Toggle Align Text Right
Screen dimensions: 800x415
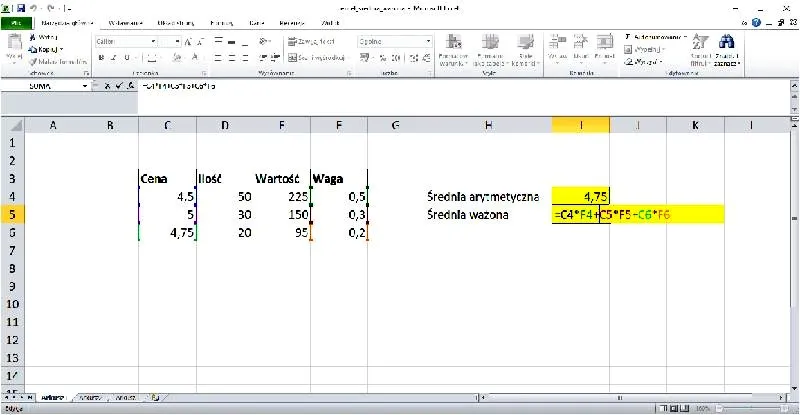(x=245, y=58)
